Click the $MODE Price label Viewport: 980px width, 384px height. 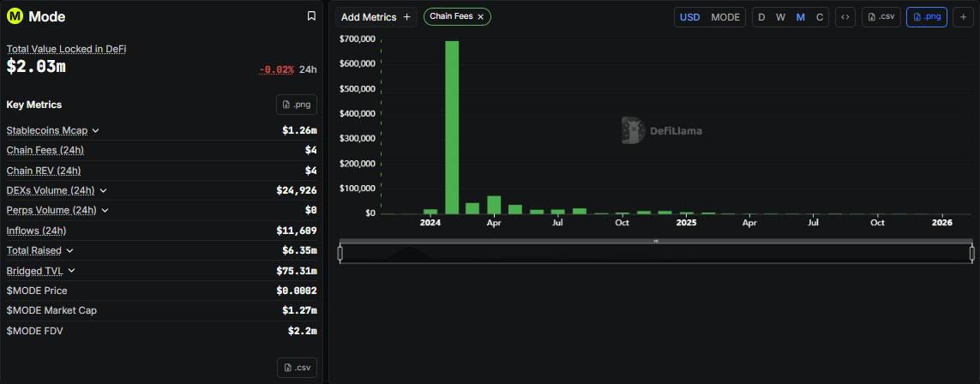[x=37, y=291]
